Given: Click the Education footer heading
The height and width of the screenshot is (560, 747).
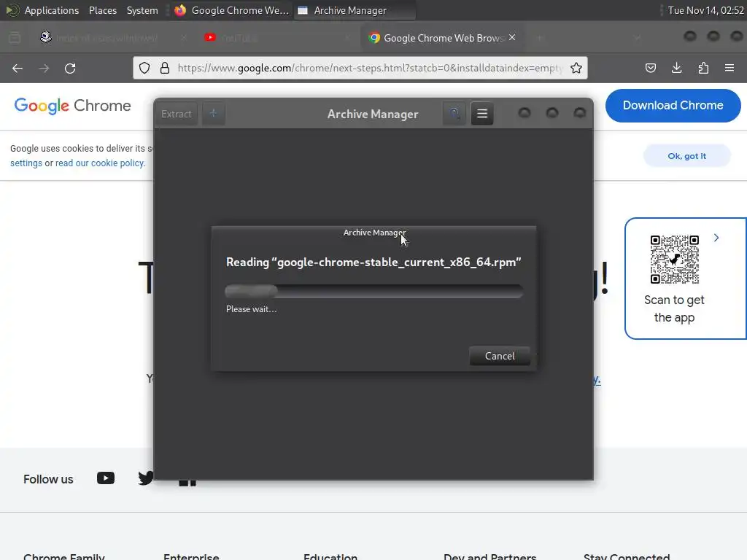Looking at the screenshot, I should pyautogui.click(x=330, y=555).
